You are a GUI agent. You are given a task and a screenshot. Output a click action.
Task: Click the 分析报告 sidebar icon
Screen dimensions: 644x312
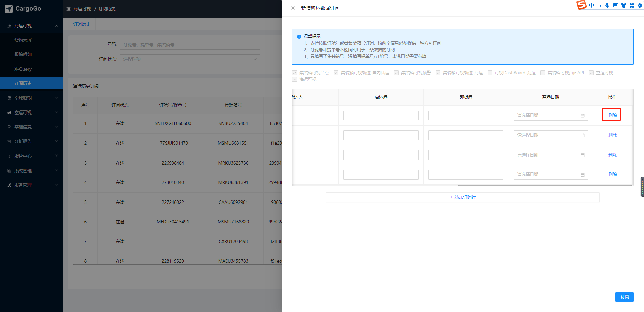[x=9, y=141]
